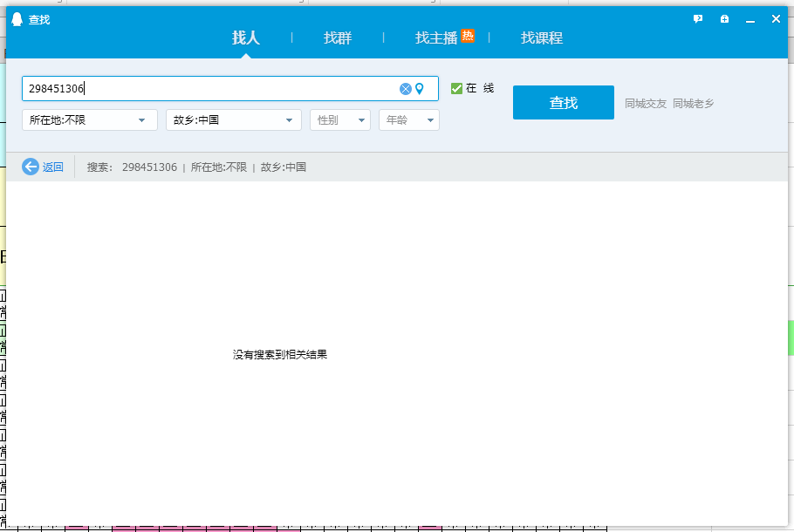
Task: Click the 同城老乡 link
Action: pyautogui.click(x=694, y=104)
